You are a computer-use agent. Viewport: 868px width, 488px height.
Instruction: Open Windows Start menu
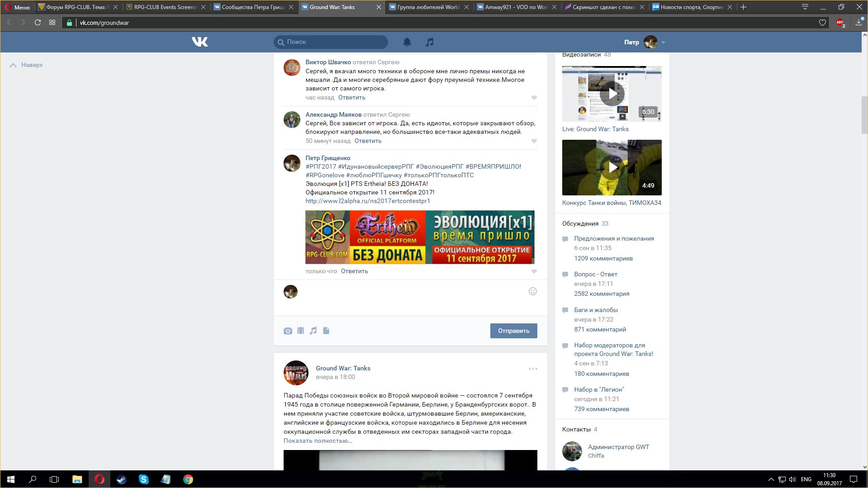pos(11,479)
